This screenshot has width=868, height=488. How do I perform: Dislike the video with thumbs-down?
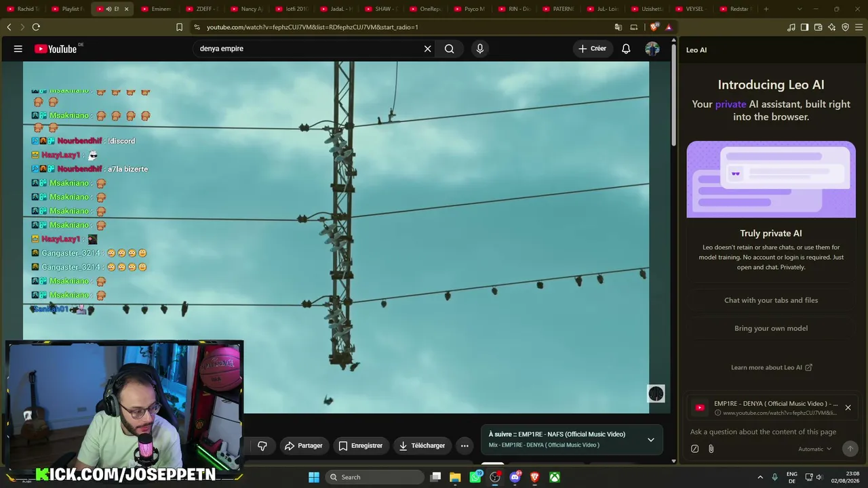coord(262,445)
